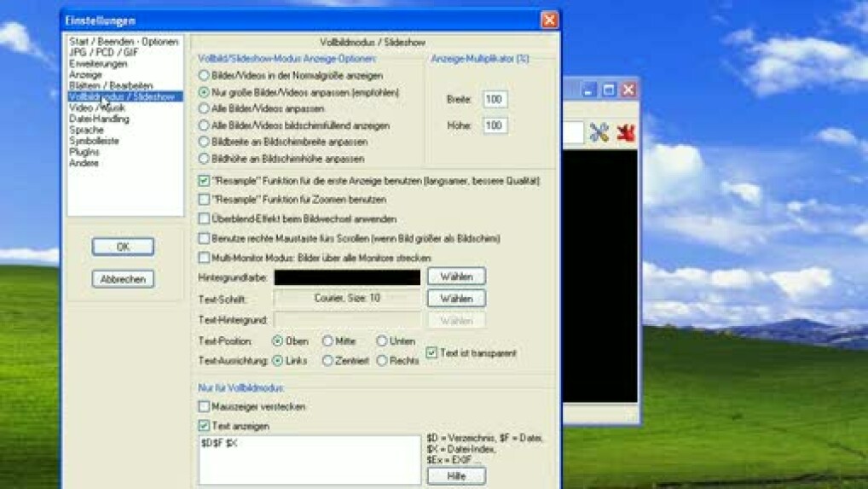Viewport: 868px width, 489px height.
Task: Click the red IrfanView mascot icon
Action: point(627,132)
